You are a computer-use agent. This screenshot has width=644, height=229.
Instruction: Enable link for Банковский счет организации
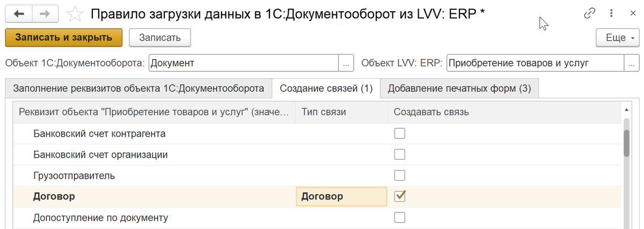pyautogui.click(x=400, y=154)
